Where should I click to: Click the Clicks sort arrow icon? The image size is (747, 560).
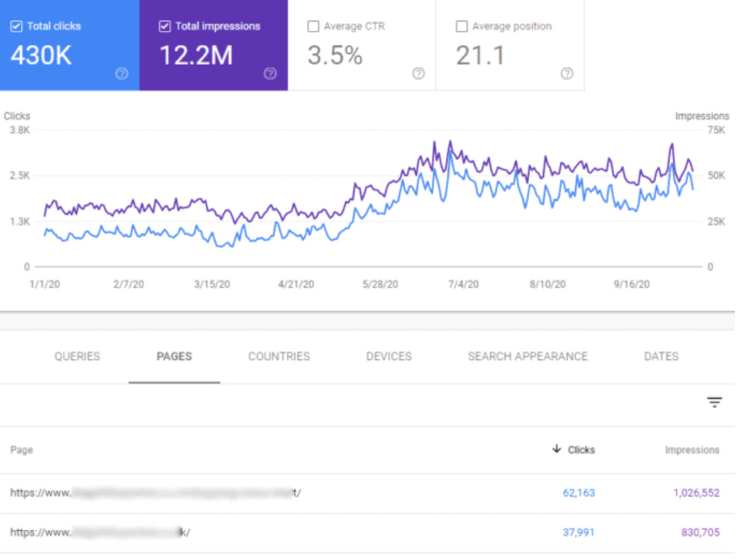[556, 449]
